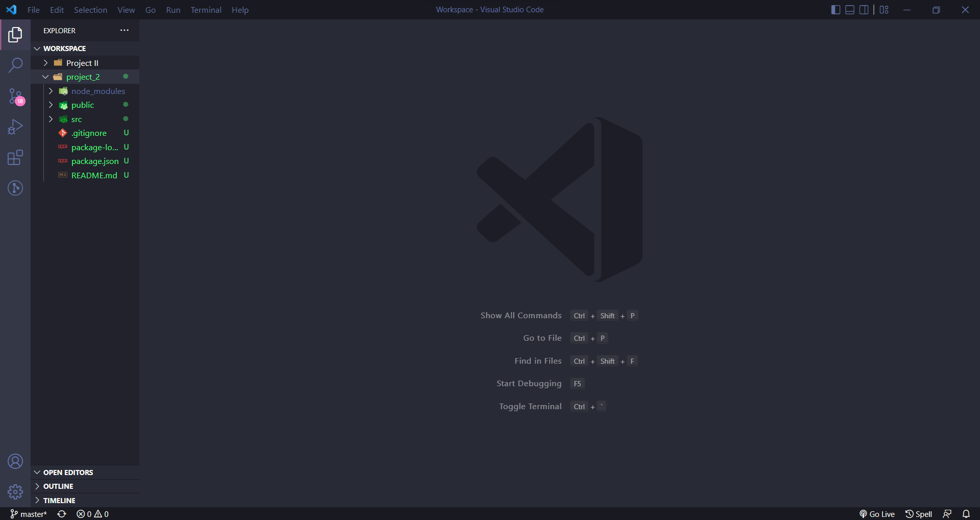The image size is (980, 520).
Task: Open Source Control with 18 changes
Action: (15, 96)
